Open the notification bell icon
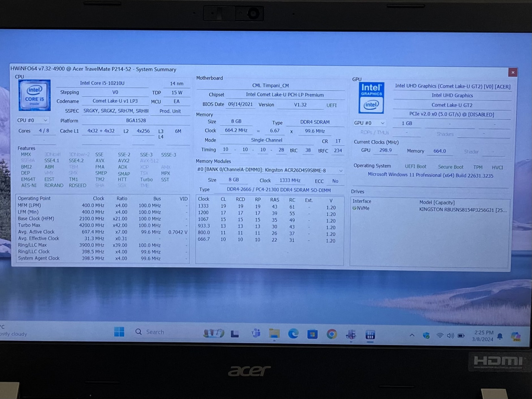This screenshot has height=399, width=532. coord(500,336)
